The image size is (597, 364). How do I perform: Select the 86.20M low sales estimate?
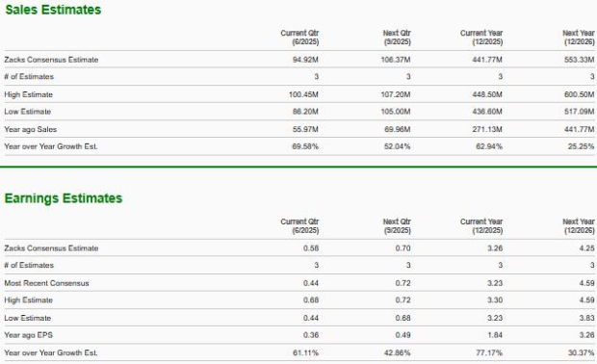(x=305, y=112)
